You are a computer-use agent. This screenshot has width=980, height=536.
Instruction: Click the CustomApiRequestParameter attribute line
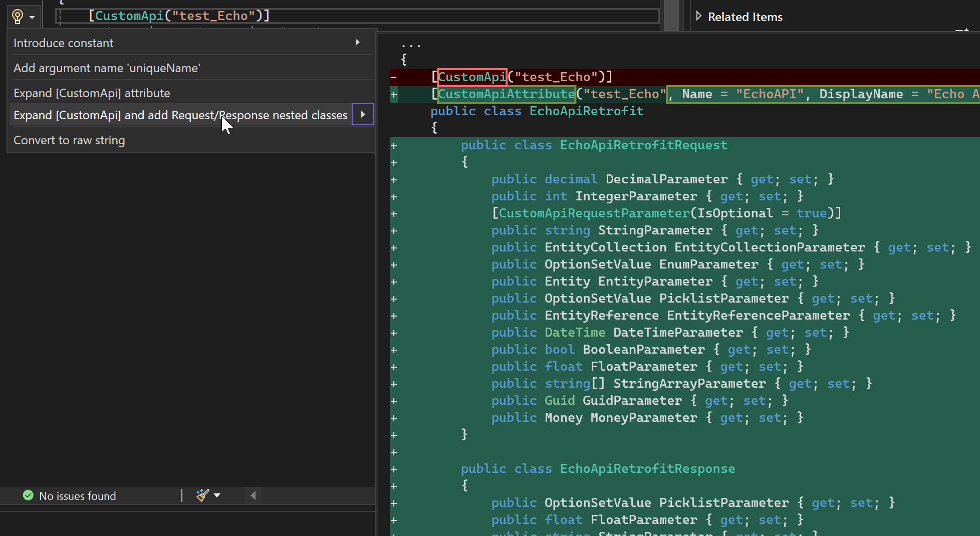[x=666, y=213]
